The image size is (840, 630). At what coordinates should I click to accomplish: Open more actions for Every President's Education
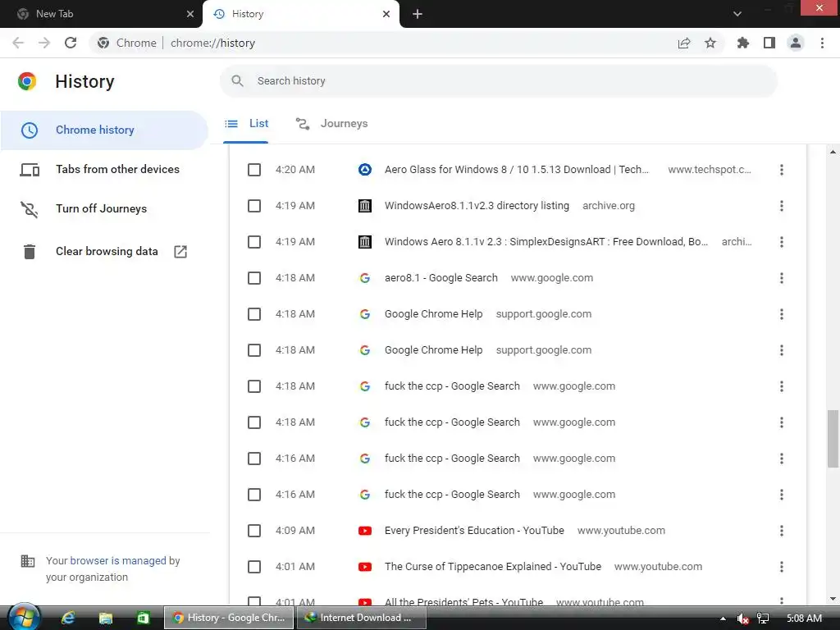pyautogui.click(x=782, y=531)
